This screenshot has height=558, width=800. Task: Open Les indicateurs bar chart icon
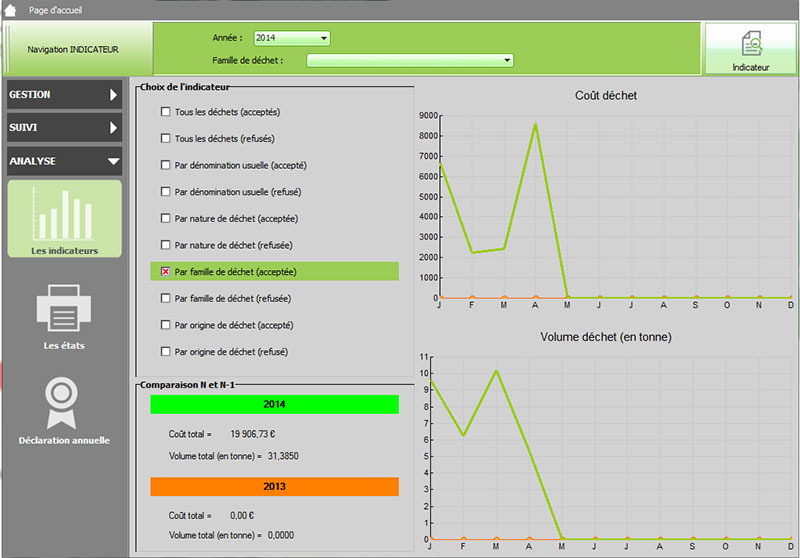(64, 214)
